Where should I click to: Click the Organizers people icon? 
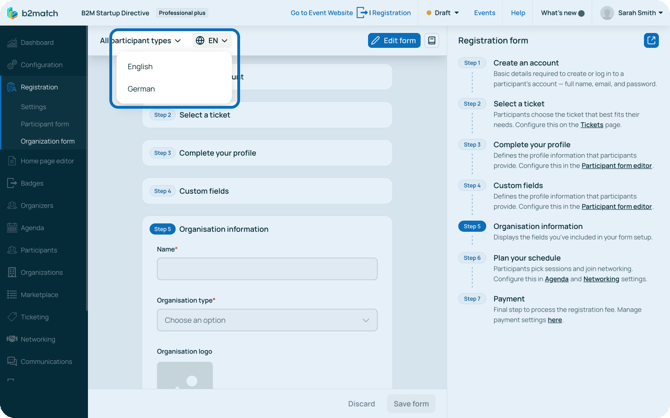pyautogui.click(x=12, y=205)
